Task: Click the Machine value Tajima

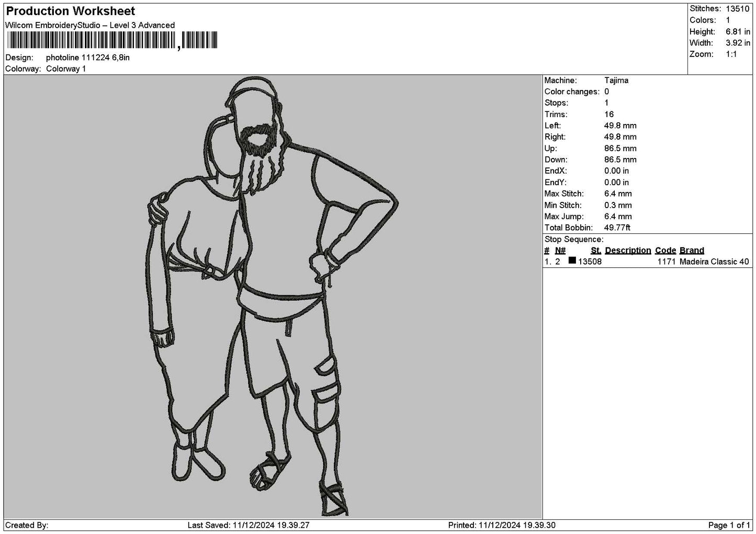Action: [x=616, y=81]
